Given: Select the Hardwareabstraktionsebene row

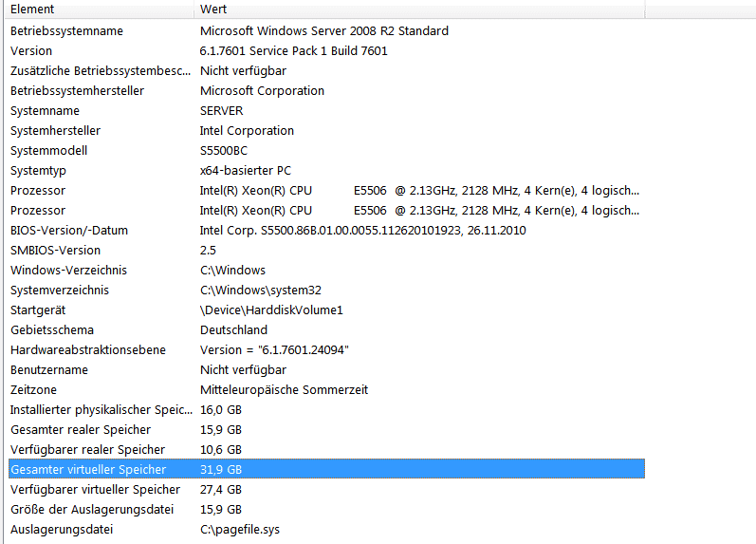Looking at the screenshot, I should coord(88,350).
